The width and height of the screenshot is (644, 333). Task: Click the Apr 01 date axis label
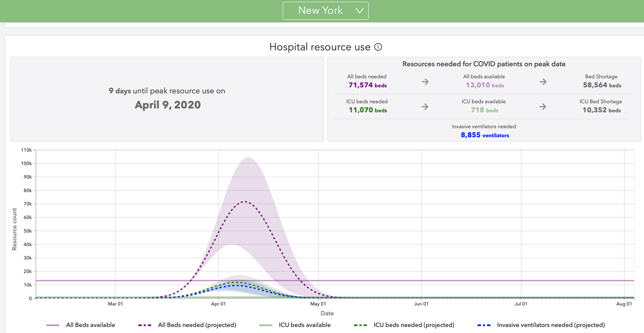pyautogui.click(x=218, y=304)
